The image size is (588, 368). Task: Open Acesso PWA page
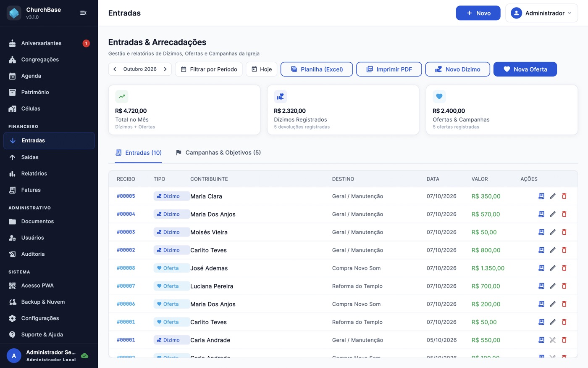point(49,286)
